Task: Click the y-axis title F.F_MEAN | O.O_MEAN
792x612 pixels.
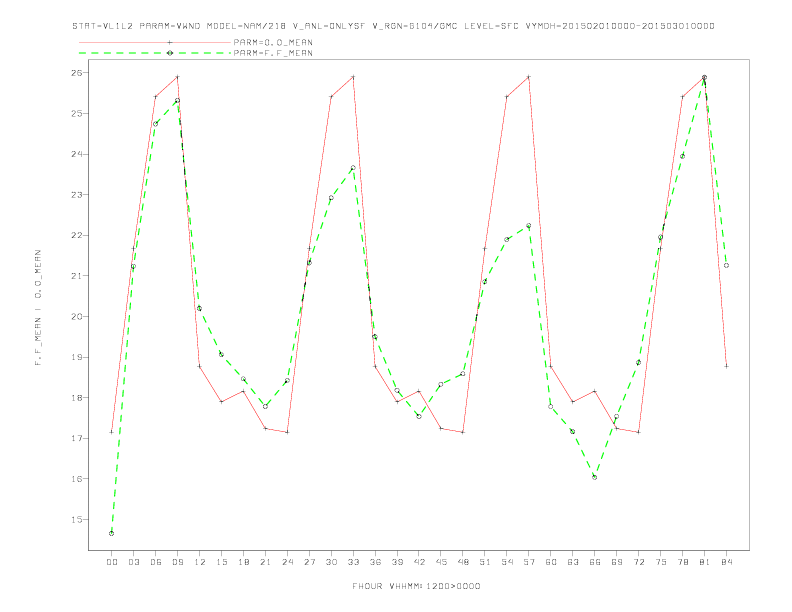Action: click(38, 308)
